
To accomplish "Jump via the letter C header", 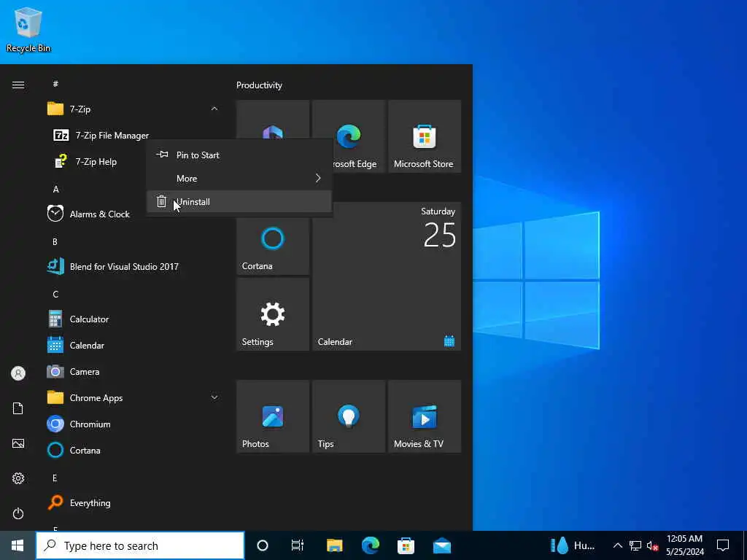I will pos(55,294).
